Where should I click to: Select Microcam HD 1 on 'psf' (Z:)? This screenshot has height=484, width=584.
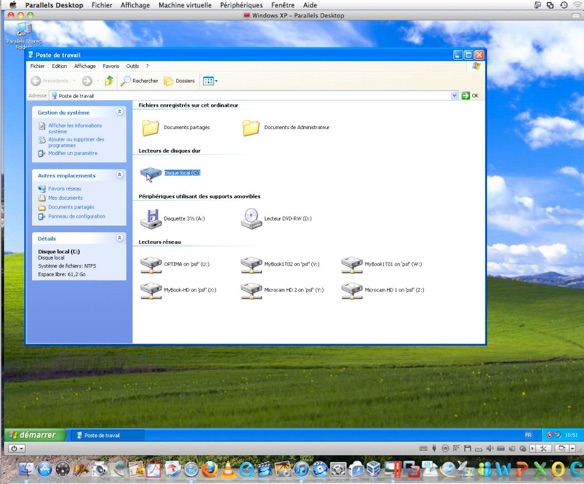pyautogui.click(x=383, y=290)
